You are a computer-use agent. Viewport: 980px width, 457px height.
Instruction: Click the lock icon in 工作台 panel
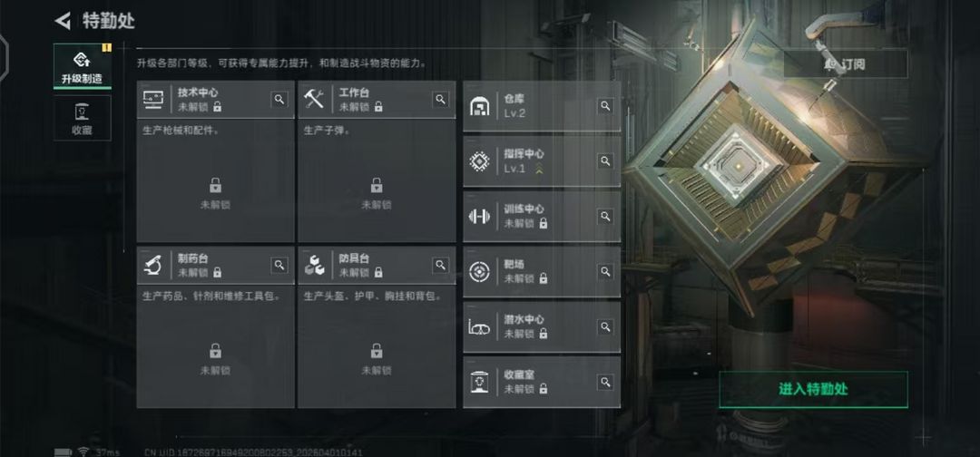377,185
